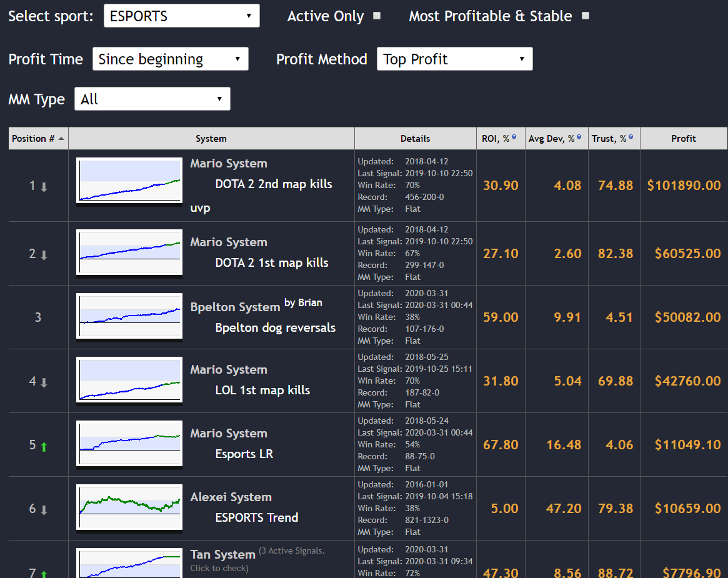Viewport: 728px width, 578px height.
Task: Click the System column header
Action: 211,138
